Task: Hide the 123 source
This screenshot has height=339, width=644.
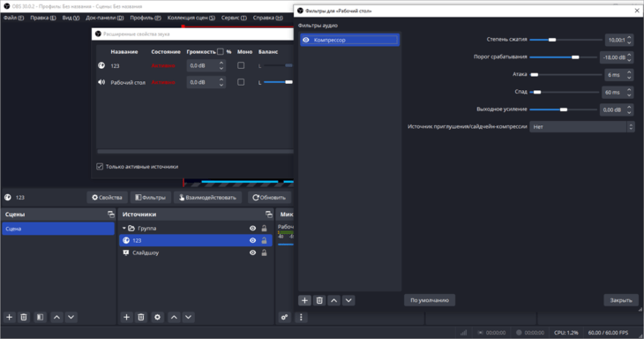Action: pos(252,240)
